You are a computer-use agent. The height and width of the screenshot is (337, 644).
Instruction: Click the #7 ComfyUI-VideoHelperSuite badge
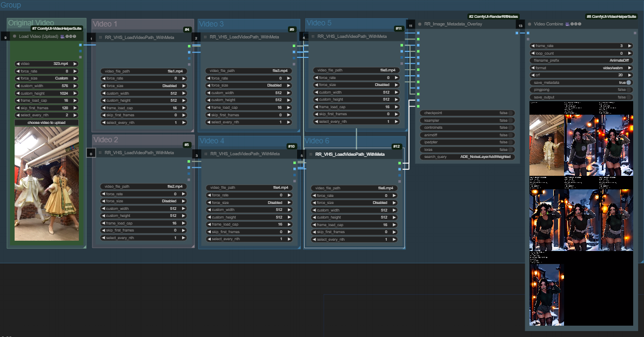point(57,28)
